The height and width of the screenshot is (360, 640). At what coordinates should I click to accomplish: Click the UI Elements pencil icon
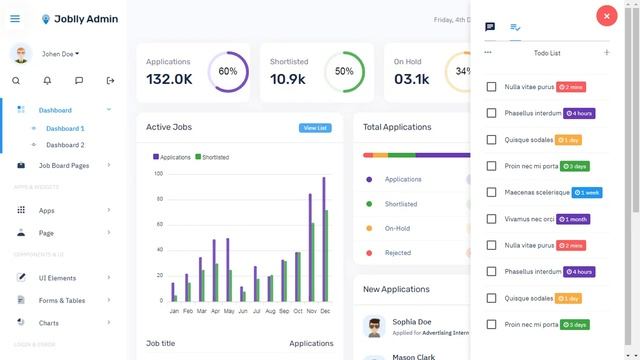pyautogui.click(x=21, y=278)
